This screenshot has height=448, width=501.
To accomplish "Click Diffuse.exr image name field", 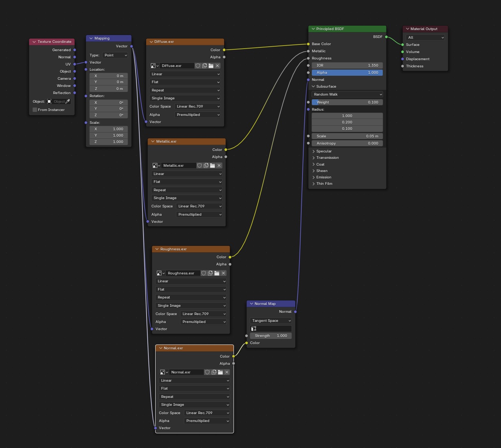I will pos(177,66).
